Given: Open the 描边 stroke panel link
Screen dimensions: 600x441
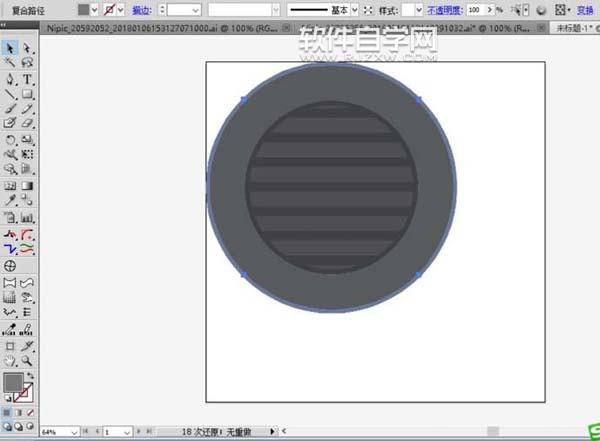Looking at the screenshot, I should (142, 10).
